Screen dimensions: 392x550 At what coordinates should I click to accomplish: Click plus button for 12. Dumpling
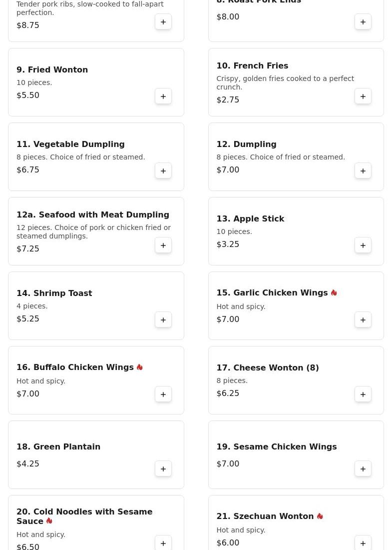click(x=363, y=171)
